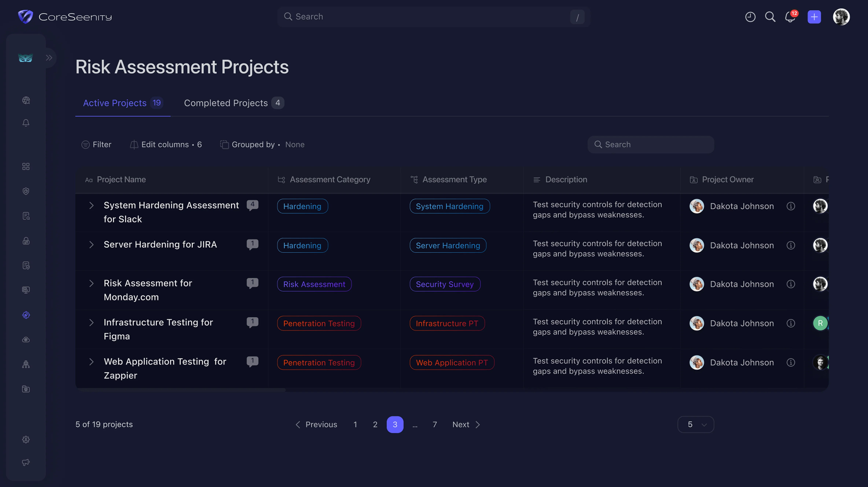Expand Web Application Testing for Zappier row
This screenshot has height=487, width=868.
coord(91,362)
